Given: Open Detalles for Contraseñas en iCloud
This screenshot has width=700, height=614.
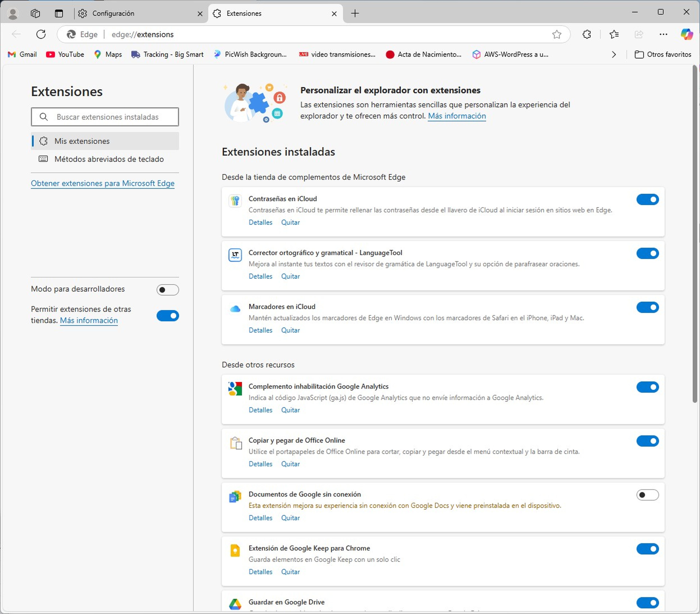Looking at the screenshot, I should [260, 222].
